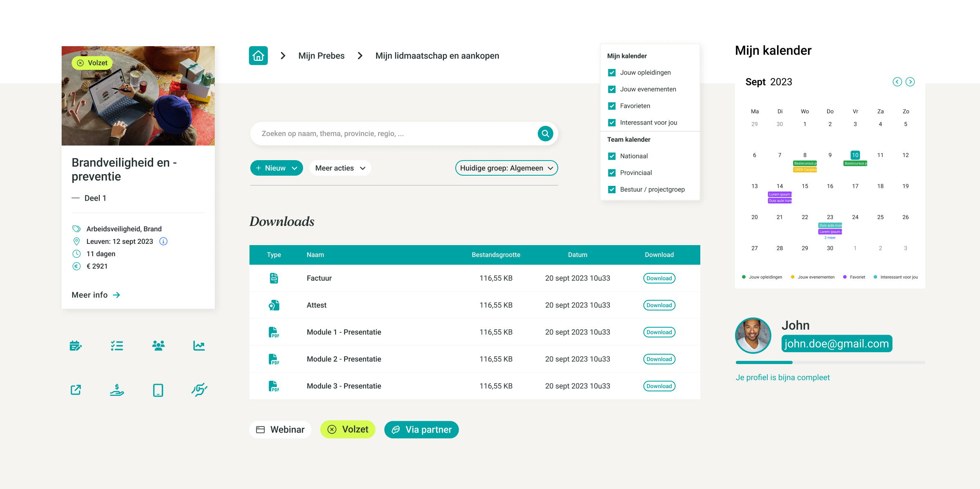Download Module 3 - Presentatie
The width and height of the screenshot is (980, 489).
click(x=659, y=386)
